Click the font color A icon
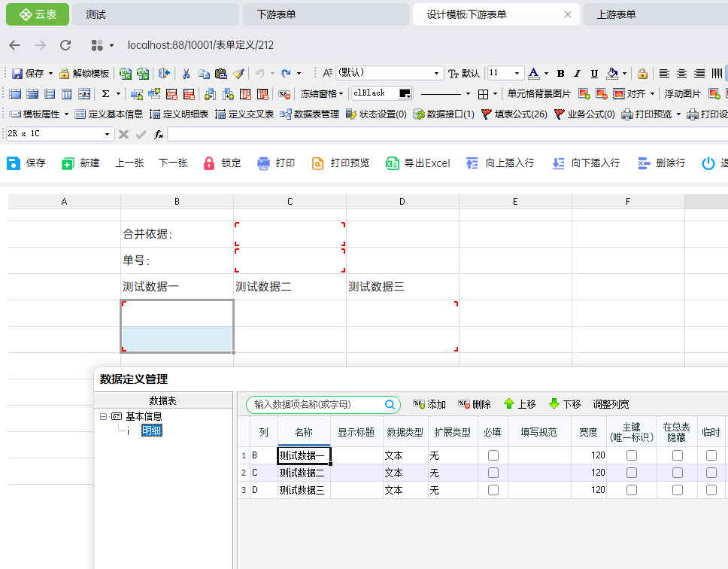The width and height of the screenshot is (728, 569). pos(534,74)
